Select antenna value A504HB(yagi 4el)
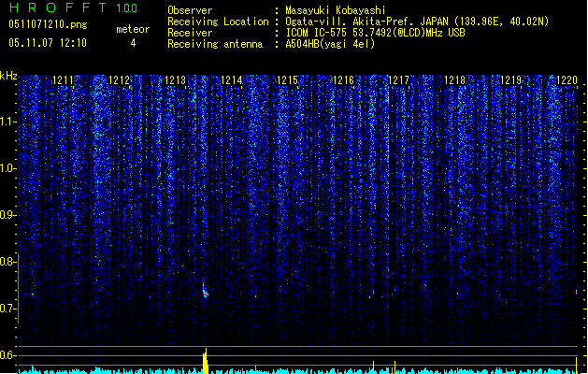Screen dimensions: 588x374 point(330,44)
